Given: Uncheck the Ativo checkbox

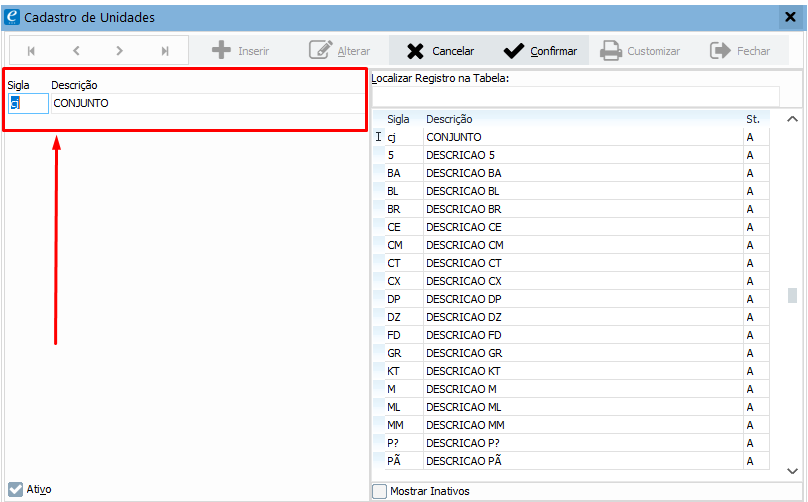Looking at the screenshot, I should [x=15, y=490].
